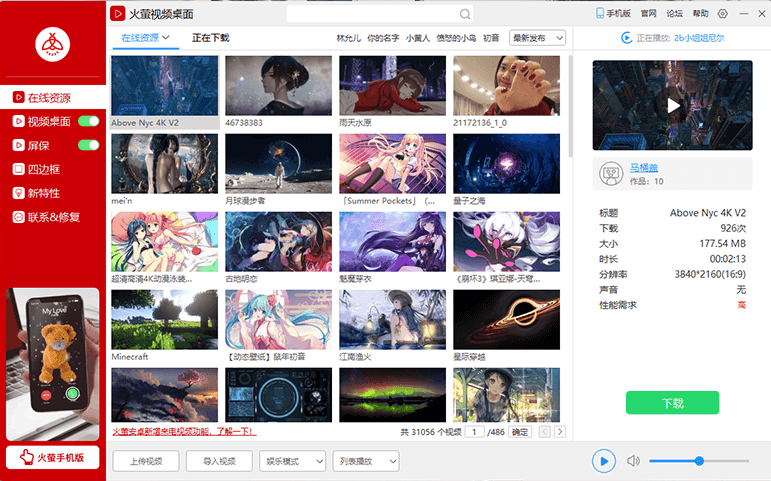Click the 2b小姐姐尼尔 now-playing link
This screenshot has width=771, height=481.
[699, 38]
